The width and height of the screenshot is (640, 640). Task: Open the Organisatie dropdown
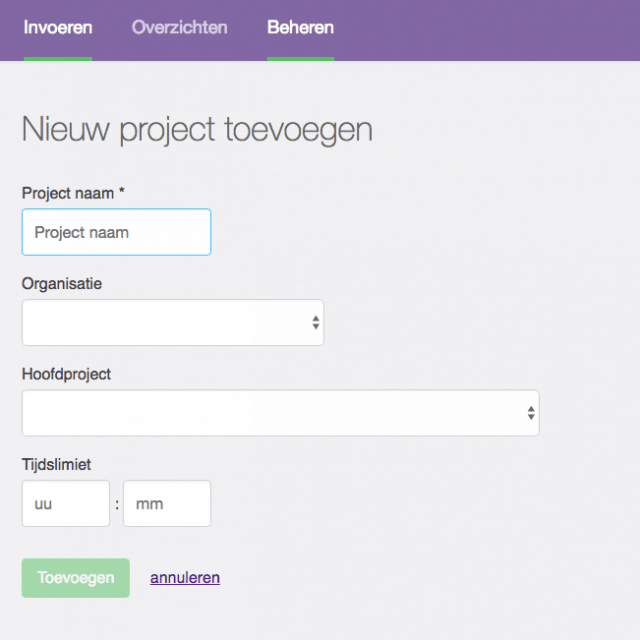(173, 322)
